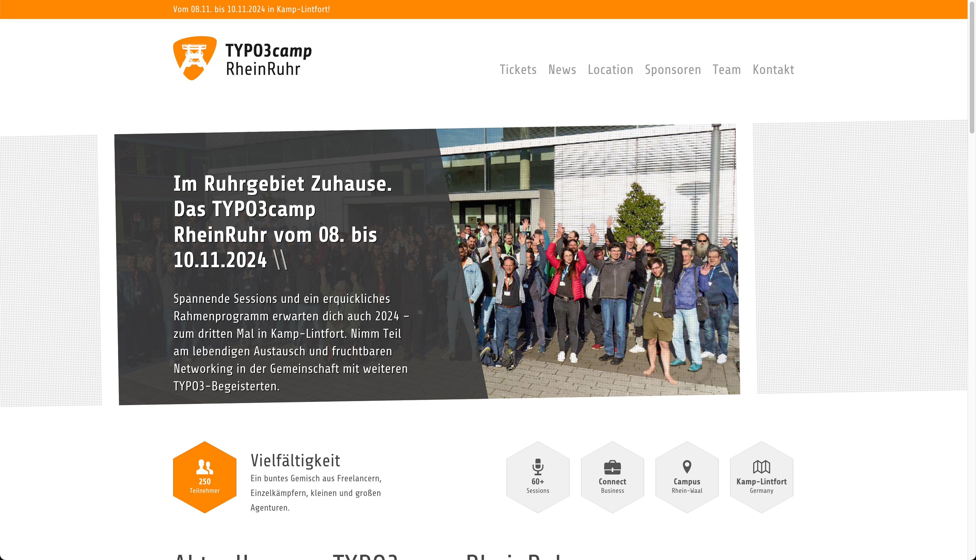Click the Sponsoren navigation link

tap(673, 69)
